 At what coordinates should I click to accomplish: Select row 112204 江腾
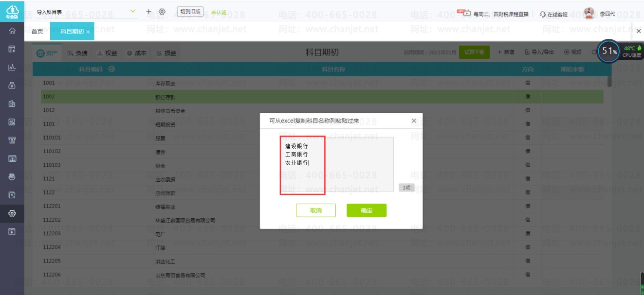[x=322, y=247]
